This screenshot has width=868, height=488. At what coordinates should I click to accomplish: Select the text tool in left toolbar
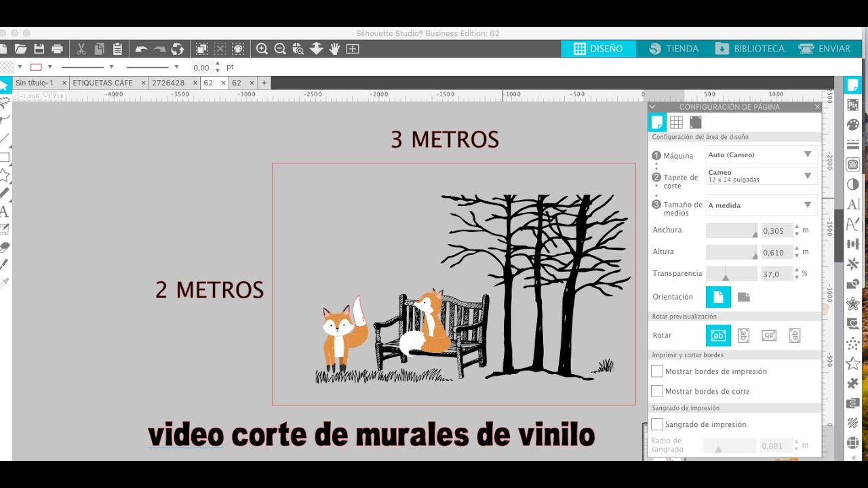(x=4, y=212)
